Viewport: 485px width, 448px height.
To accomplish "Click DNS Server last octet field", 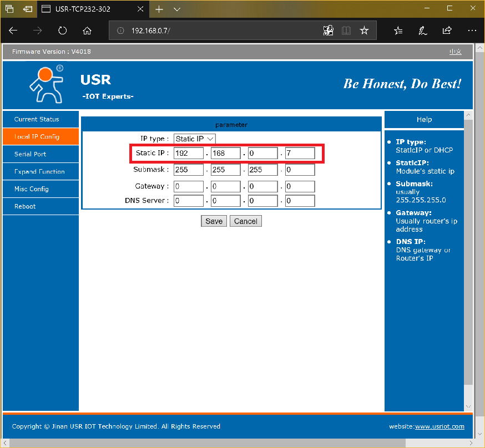I will (x=300, y=201).
